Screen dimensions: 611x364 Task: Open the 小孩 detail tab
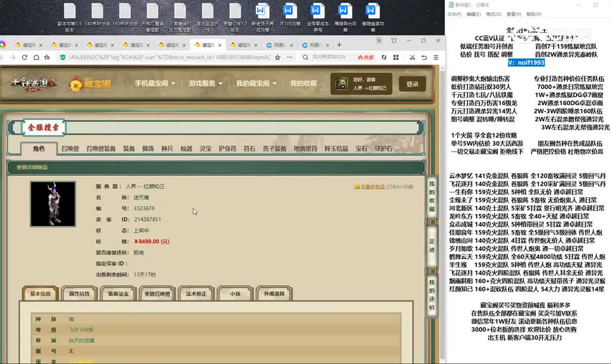235,294
